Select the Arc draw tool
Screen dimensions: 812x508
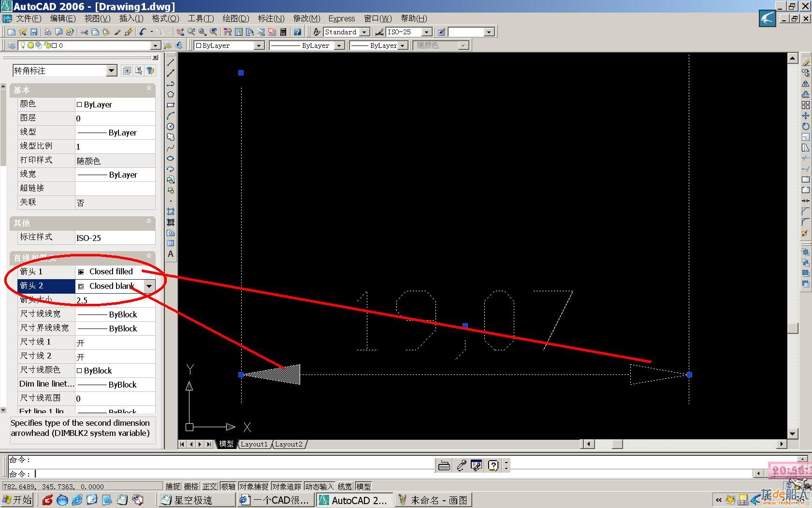(x=171, y=116)
